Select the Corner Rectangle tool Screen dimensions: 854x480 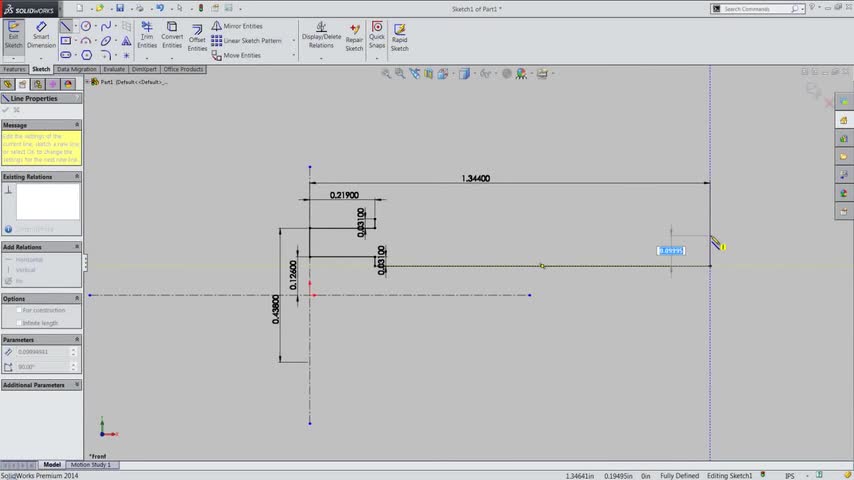[x=66, y=41]
